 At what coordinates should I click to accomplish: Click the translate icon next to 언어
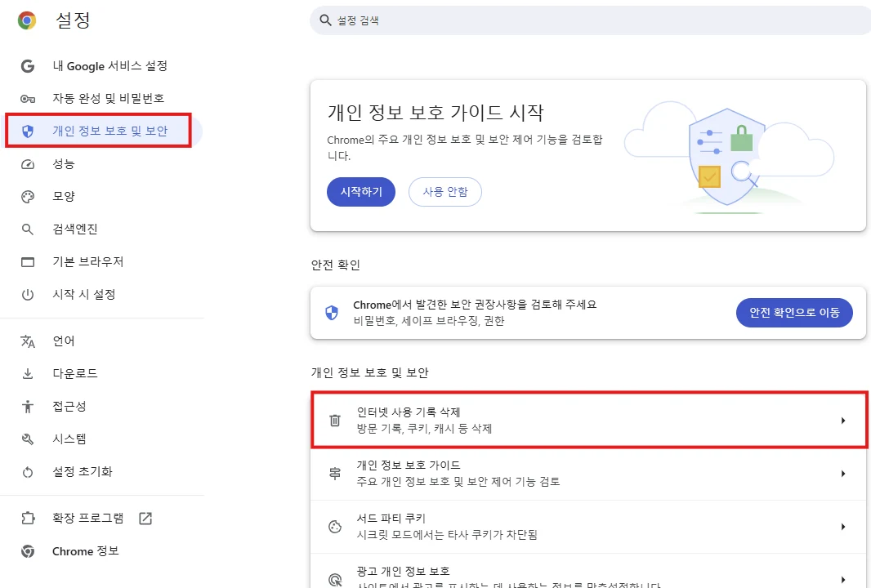click(27, 341)
